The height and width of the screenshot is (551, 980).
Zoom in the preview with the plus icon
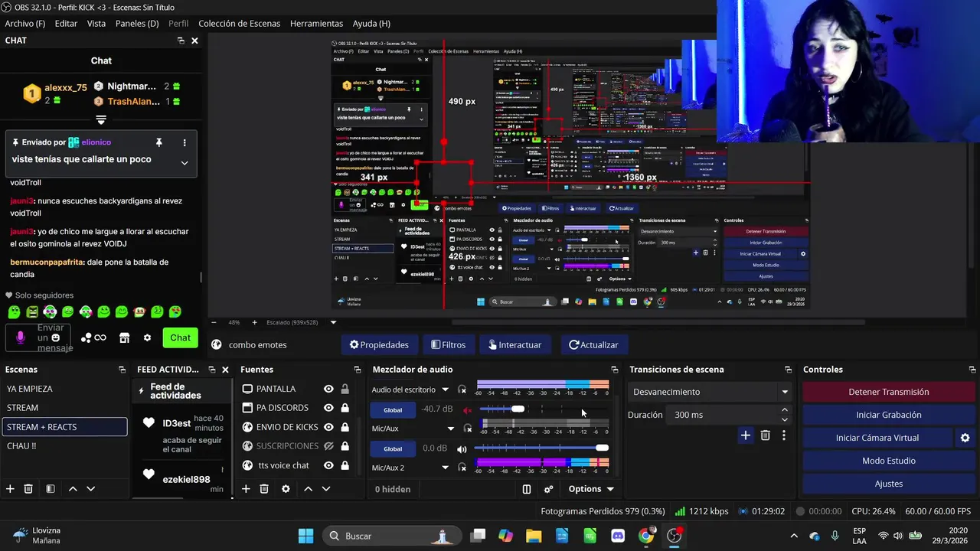254,322
